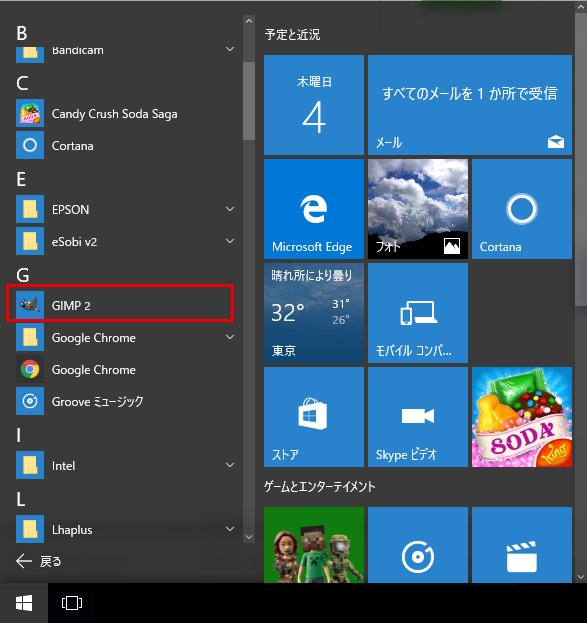The width and height of the screenshot is (587, 623).
Task: Open the Skype ビデオ tile
Action: (x=418, y=417)
